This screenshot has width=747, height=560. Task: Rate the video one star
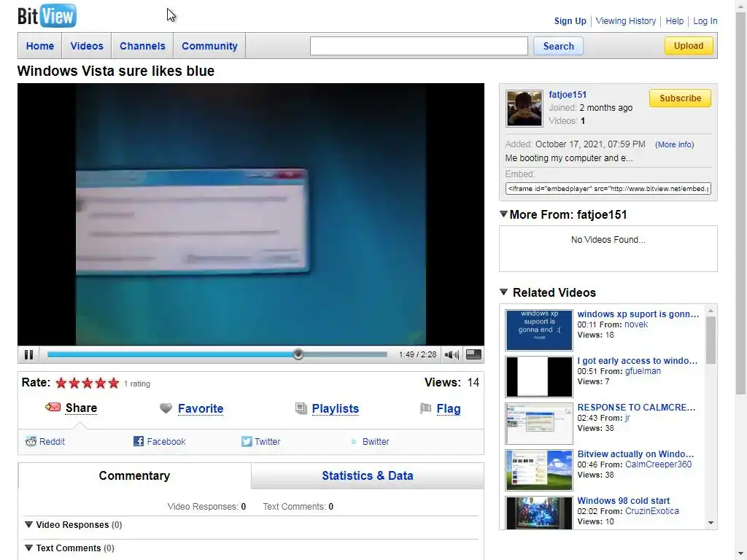(61, 383)
